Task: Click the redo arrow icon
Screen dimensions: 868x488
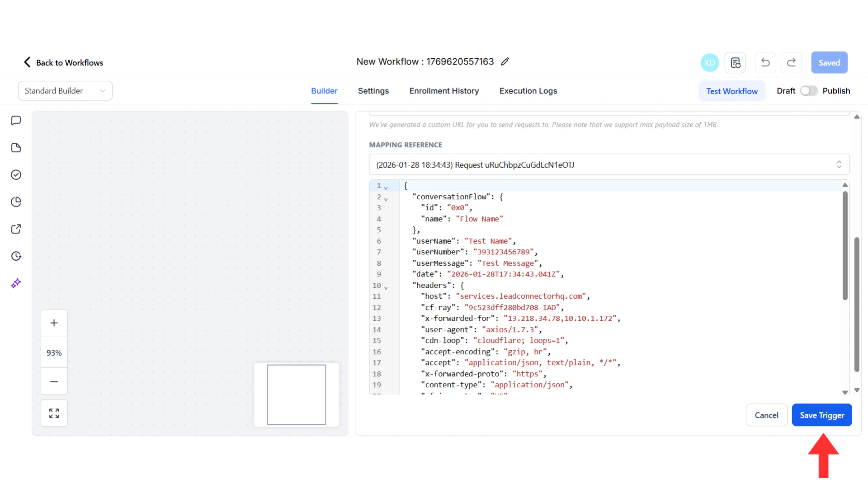Action: click(x=791, y=63)
